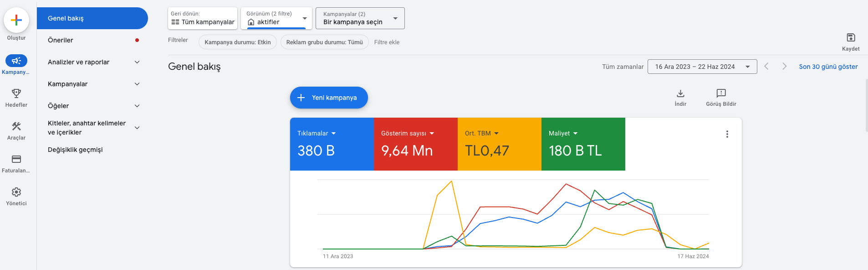The image size is (868, 270).
Task: Click Son 30 günü göster link
Action: point(828,67)
